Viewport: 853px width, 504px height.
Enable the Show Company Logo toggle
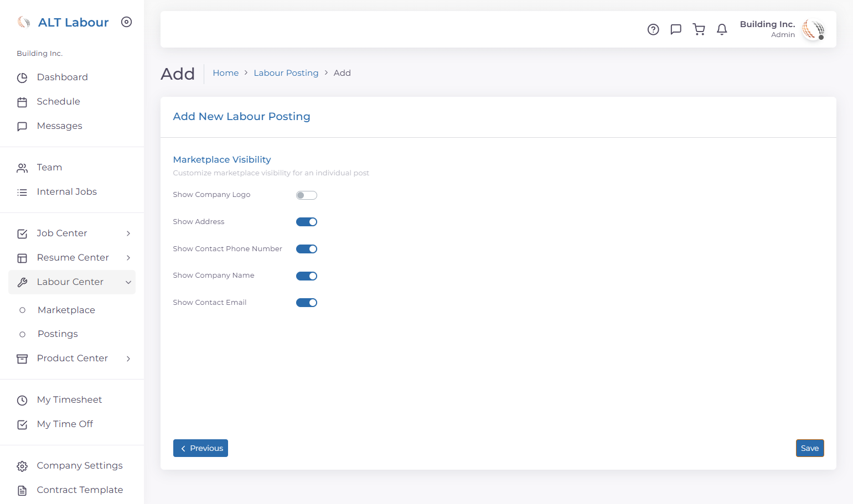307,195
